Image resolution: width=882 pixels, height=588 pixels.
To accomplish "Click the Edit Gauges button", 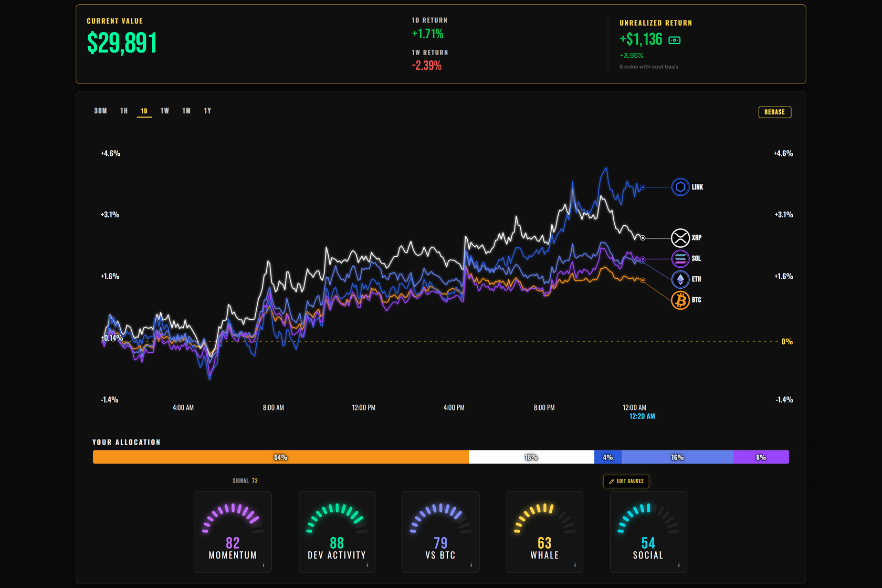I will pos(626,481).
